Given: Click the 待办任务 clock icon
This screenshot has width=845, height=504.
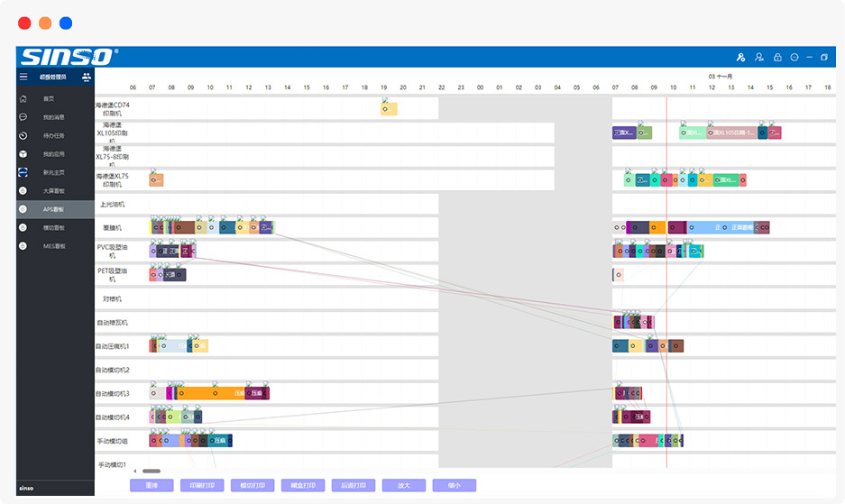Looking at the screenshot, I should click(23, 135).
